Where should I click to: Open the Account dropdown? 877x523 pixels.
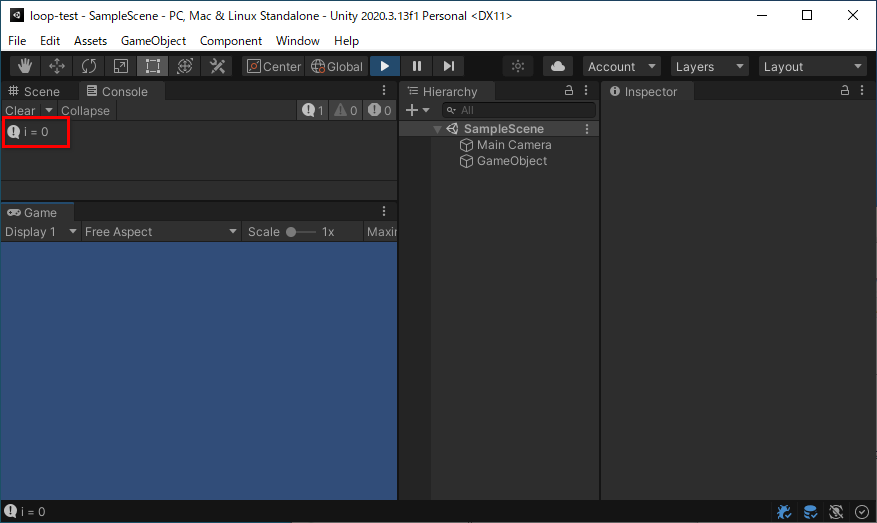click(621, 66)
